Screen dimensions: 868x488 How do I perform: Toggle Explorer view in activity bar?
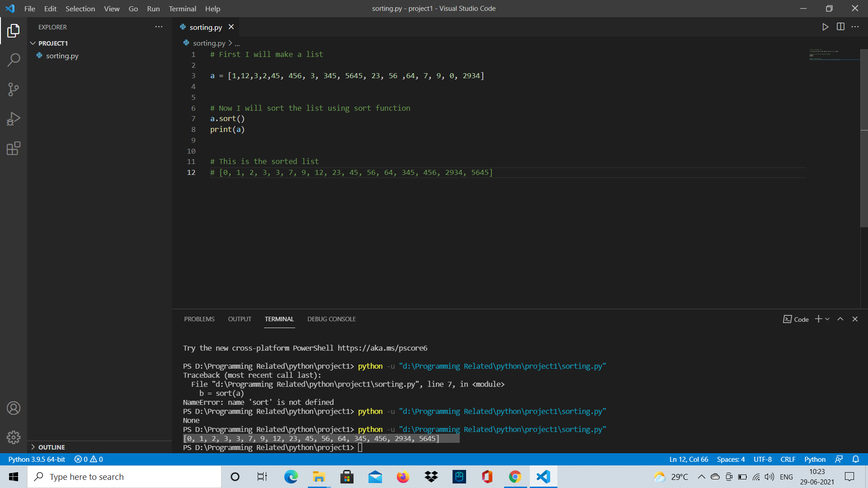(x=14, y=31)
